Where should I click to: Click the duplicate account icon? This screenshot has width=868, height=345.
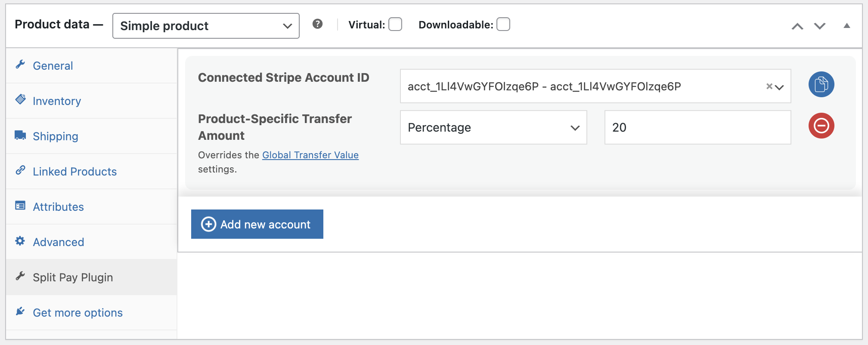click(x=821, y=84)
